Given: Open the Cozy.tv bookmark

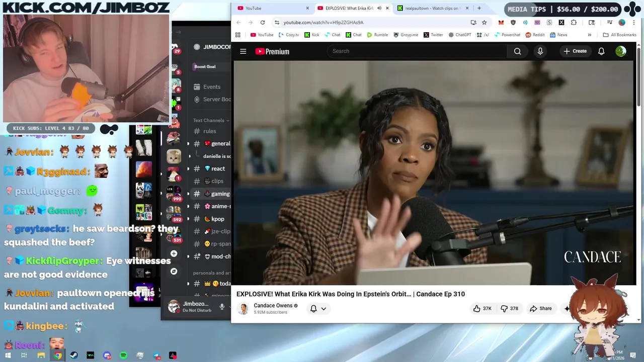Looking at the screenshot, I should point(289,35).
